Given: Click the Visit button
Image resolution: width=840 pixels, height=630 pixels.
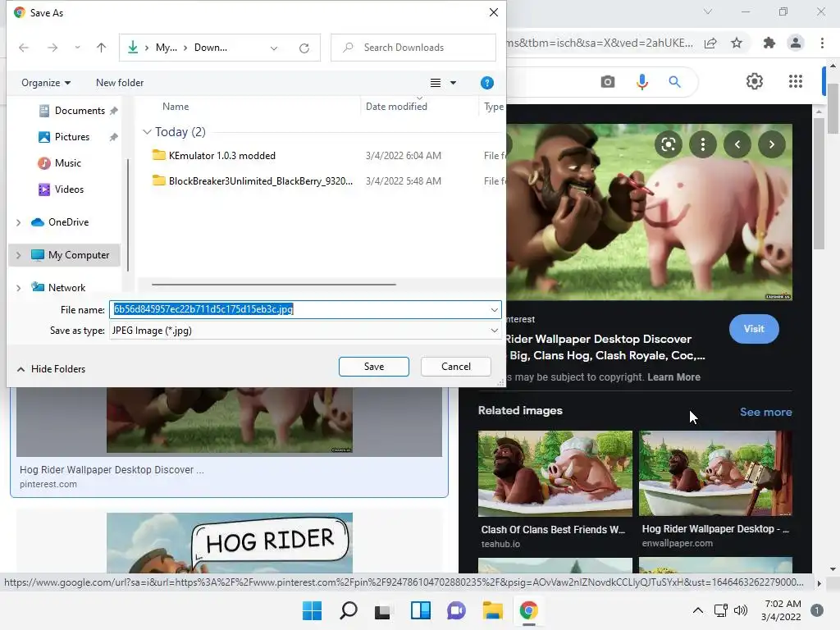Looking at the screenshot, I should tap(754, 329).
